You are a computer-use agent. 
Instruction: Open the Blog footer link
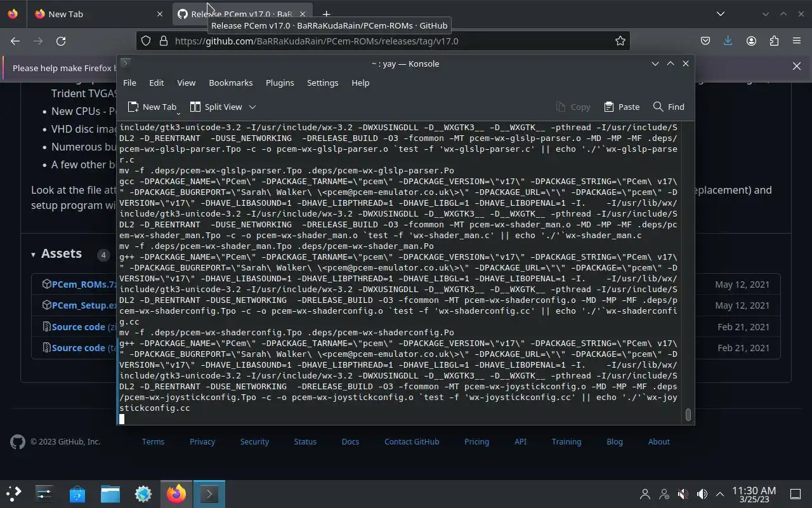615,441
